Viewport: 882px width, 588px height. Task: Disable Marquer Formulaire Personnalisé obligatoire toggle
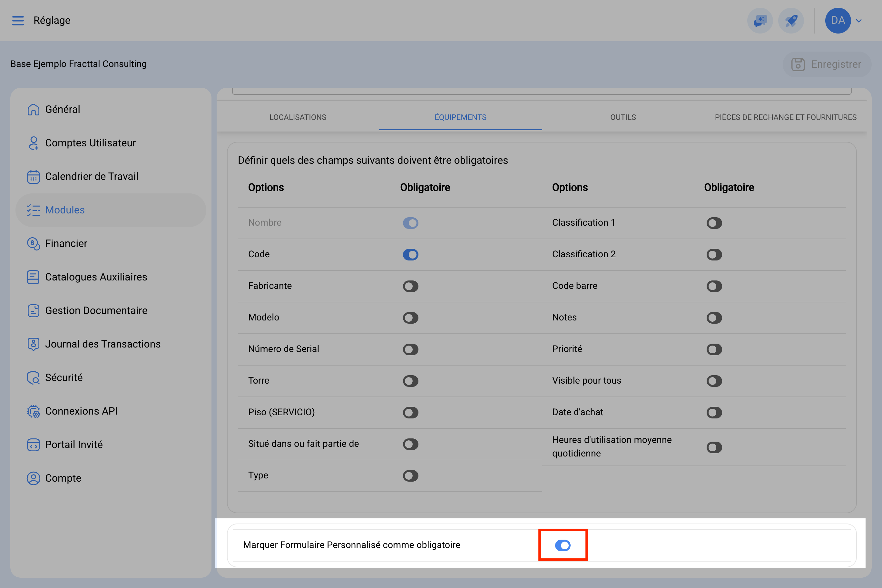pos(563,545)
